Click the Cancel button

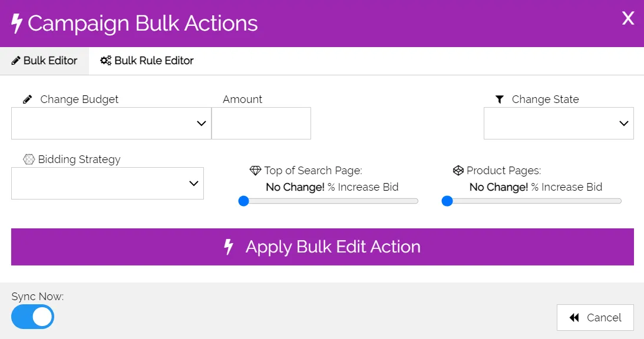point(595,317)
